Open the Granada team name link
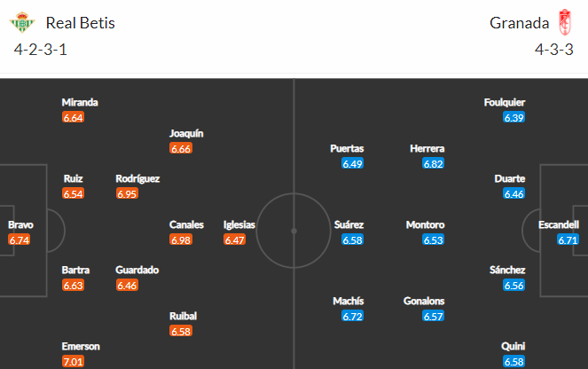This screenshot has width=588, height=369. (520, 23)
